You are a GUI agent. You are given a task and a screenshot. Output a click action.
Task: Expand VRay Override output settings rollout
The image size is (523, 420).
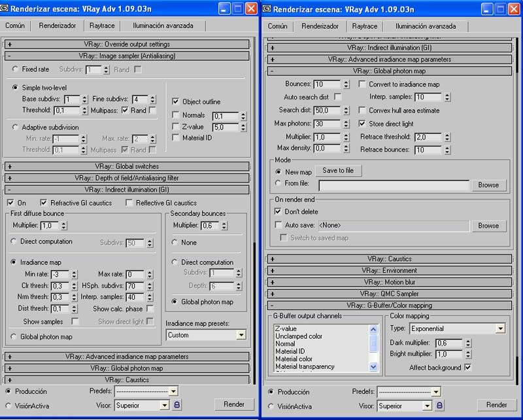click(x=127, y=44)
